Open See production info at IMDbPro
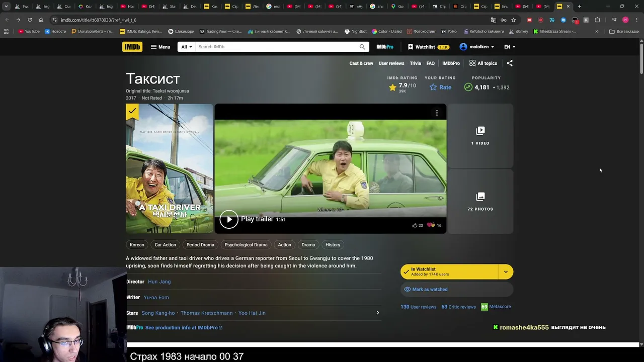 (x=183, y=328)
